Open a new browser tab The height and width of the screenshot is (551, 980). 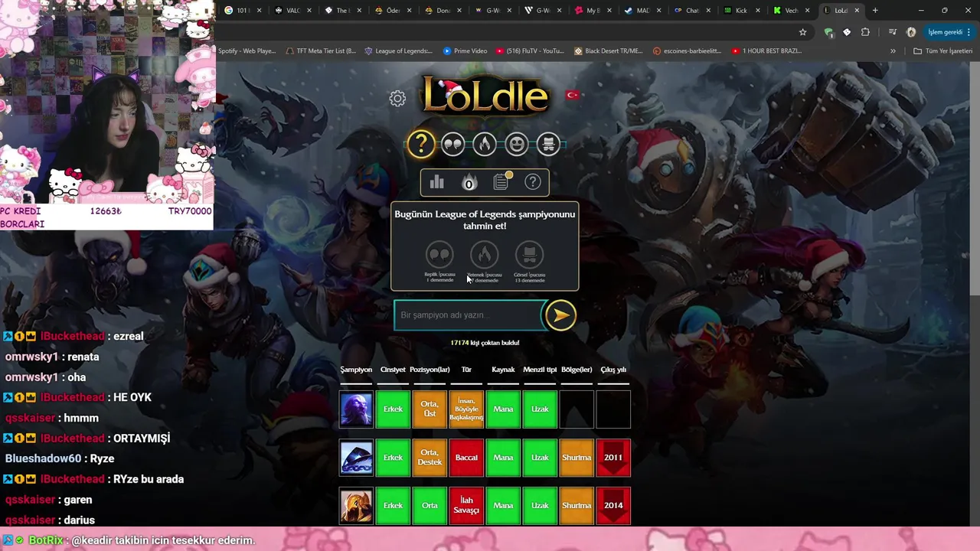coord(875,10)
